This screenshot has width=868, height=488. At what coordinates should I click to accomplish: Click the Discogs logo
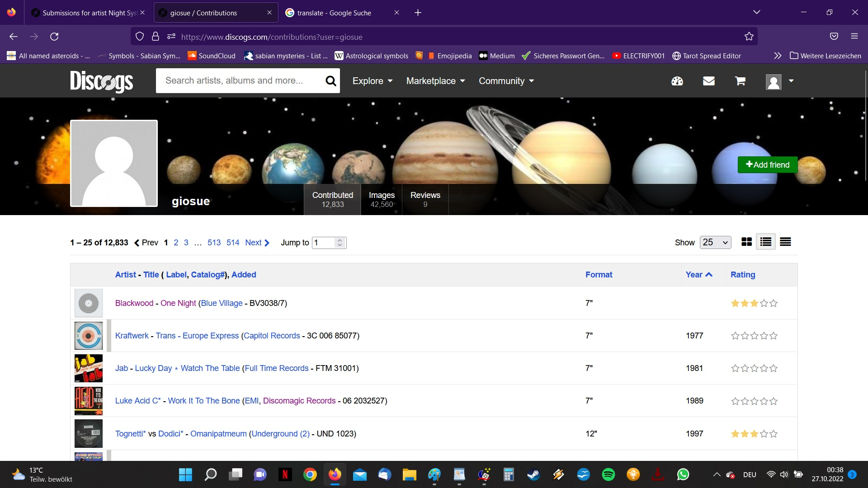[101, 81]
